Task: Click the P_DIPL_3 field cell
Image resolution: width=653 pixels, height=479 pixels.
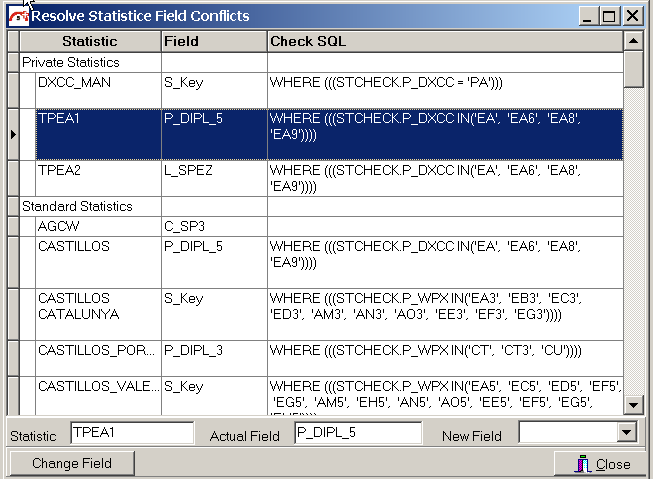Action: point(214,349)
